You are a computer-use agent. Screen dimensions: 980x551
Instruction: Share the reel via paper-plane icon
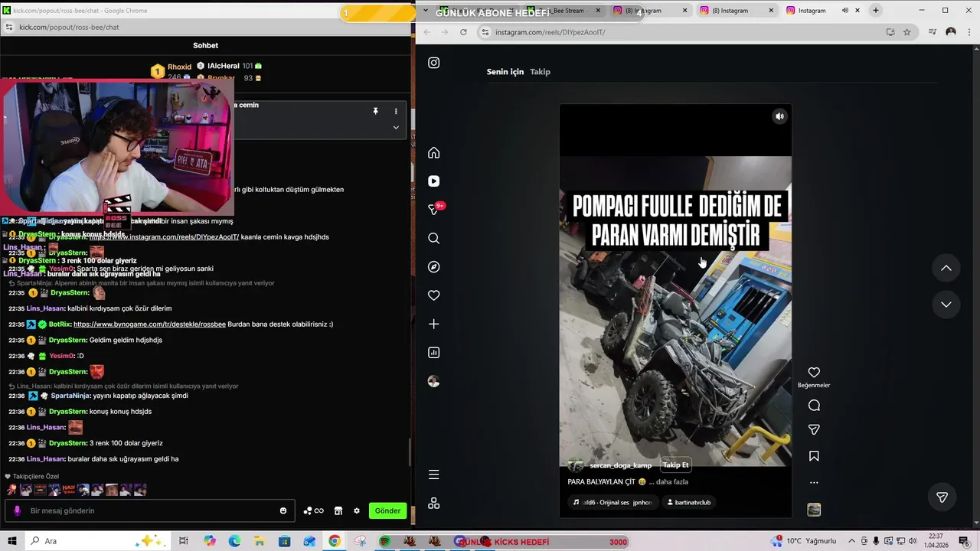pyautogui.click(x=814, y=430)
